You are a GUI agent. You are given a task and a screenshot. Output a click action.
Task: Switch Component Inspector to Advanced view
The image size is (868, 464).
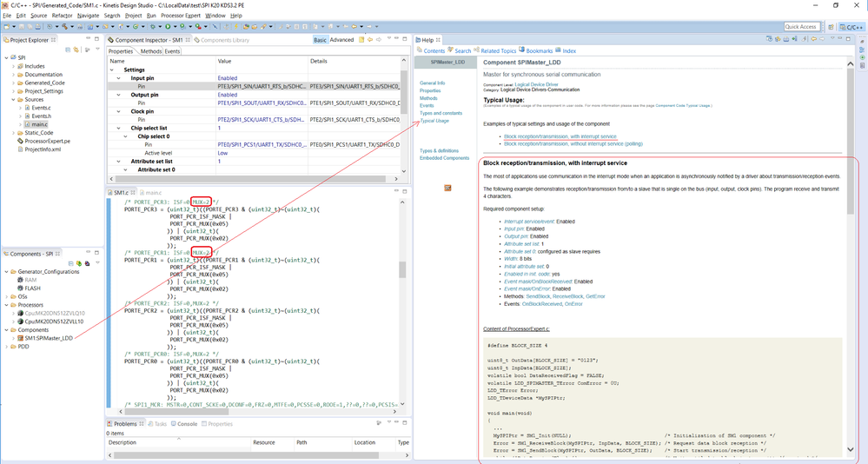(x=341, y=40)
